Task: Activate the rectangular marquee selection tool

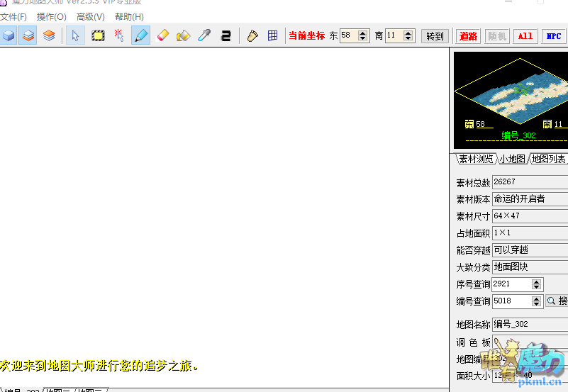Action: click(98, 35)
